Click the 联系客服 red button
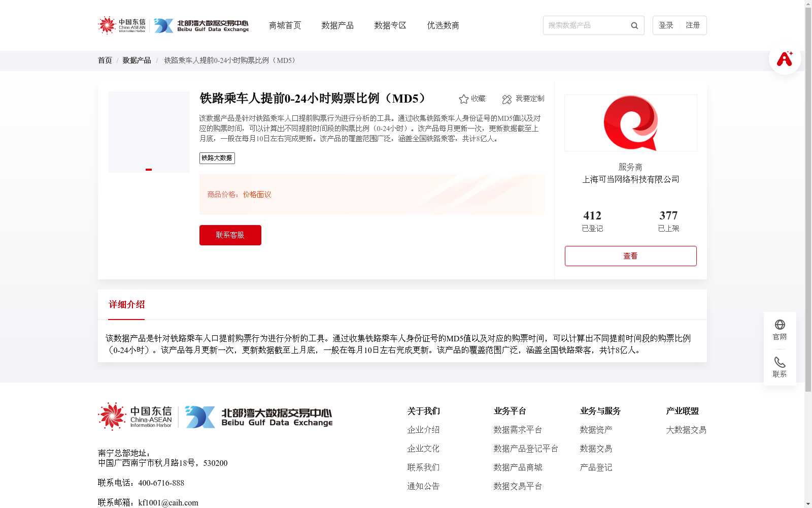812x508 pixels. coord(230,235)
